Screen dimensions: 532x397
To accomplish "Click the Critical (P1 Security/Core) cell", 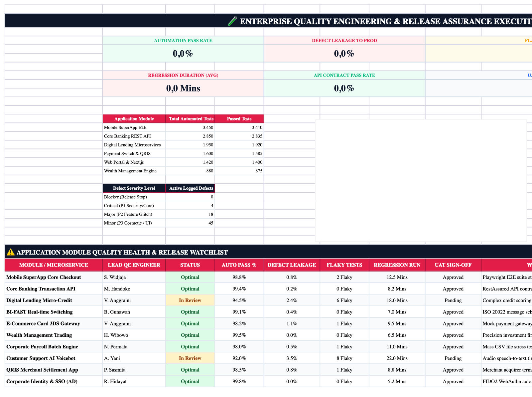I will (x=134, y=206).
